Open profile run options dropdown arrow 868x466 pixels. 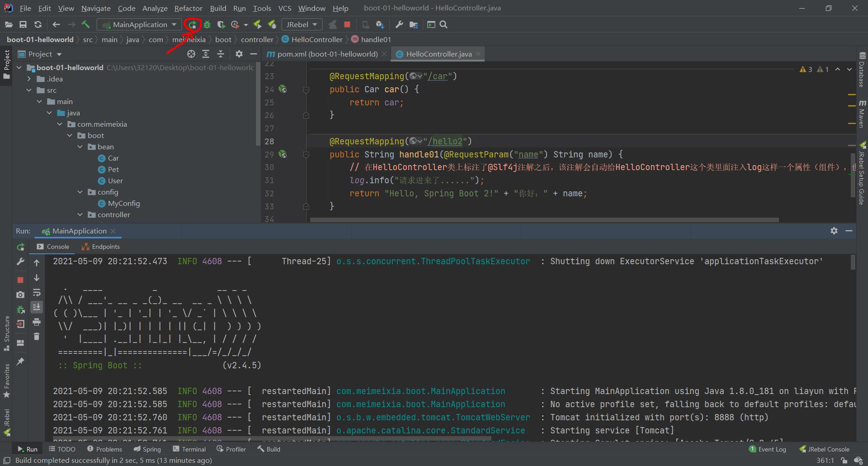click(245, 24)
